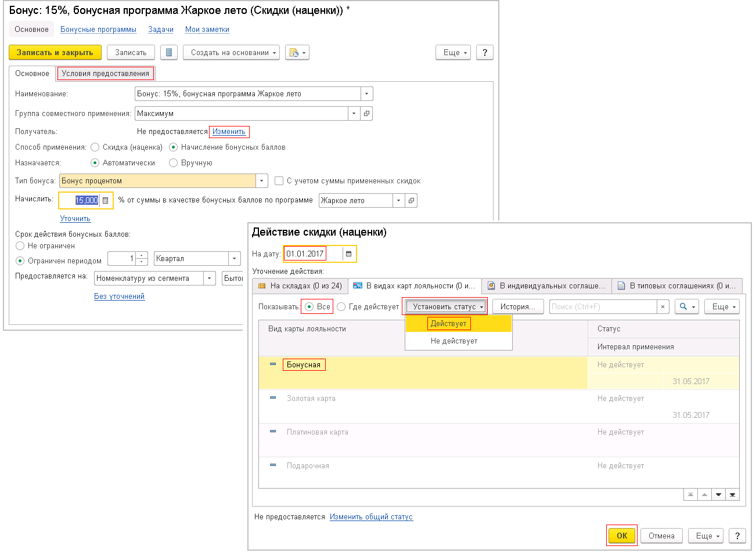Clear the search field with X icon
The image size is (756, 553).
click(663, 307)
